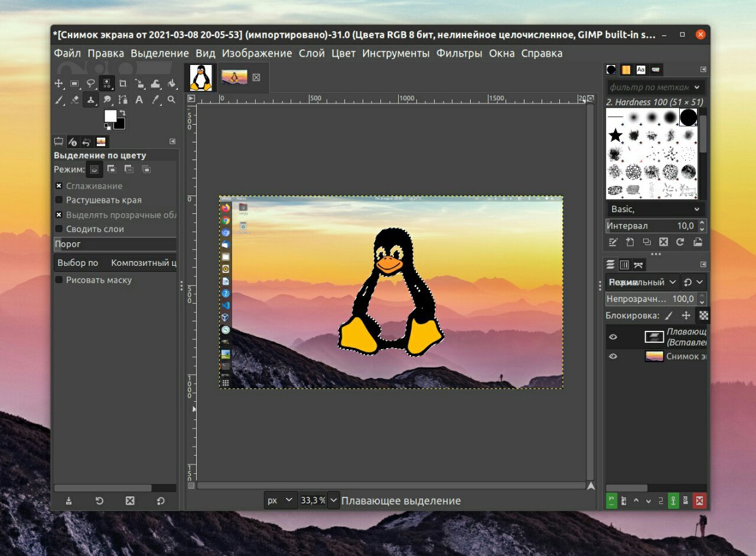Adjust the Порог threshold slider
The image size is (756, 556).
[x=115, y=244]
